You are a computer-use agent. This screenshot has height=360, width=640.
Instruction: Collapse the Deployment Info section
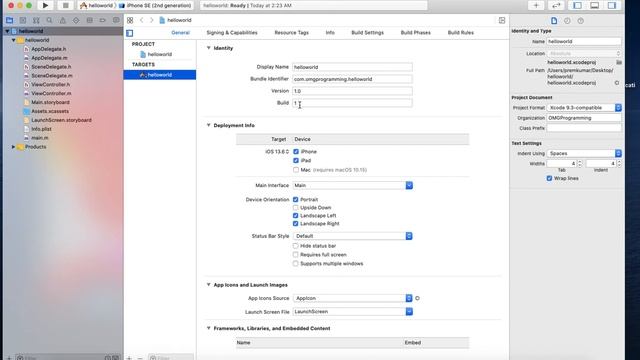[x=209, y=125]
